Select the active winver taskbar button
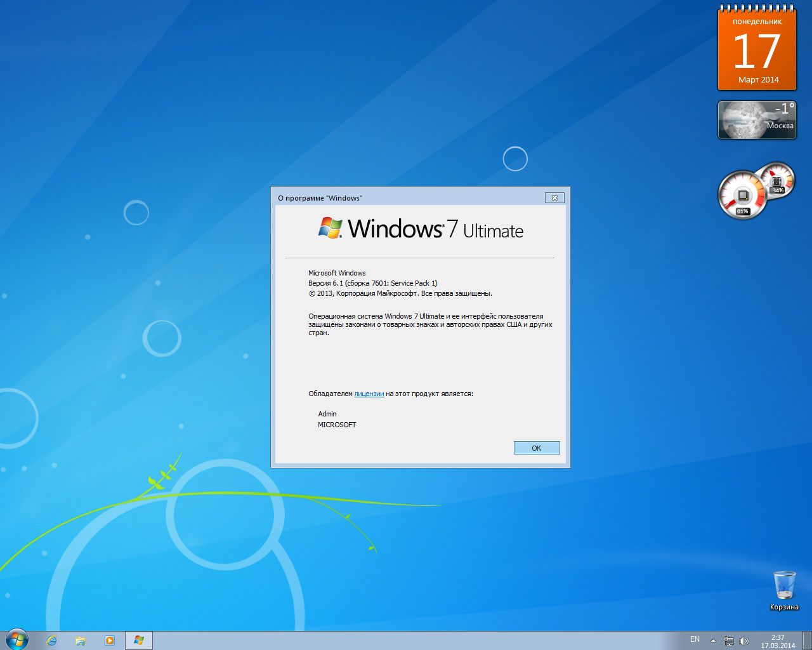The width and height of the screenshot is (812, 650). tap(139, 640)
